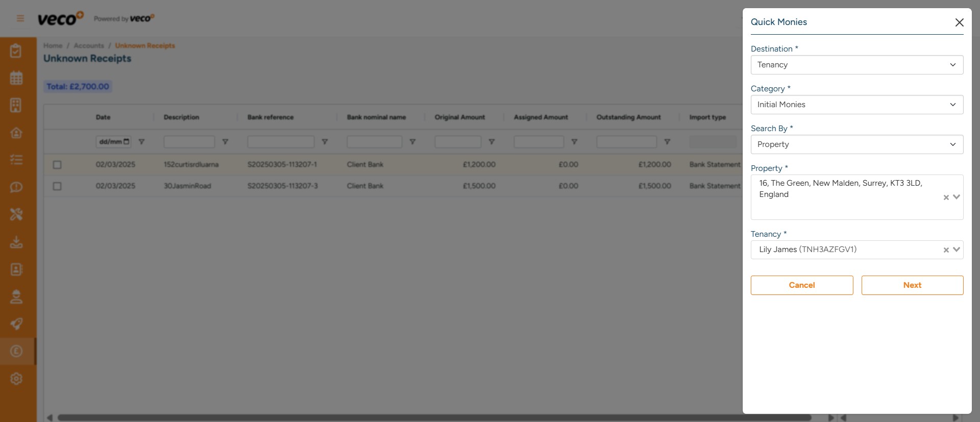Click the calendar icon in sidebar
The width and height of the screenshot is (980, 422).
click(16, 78)
